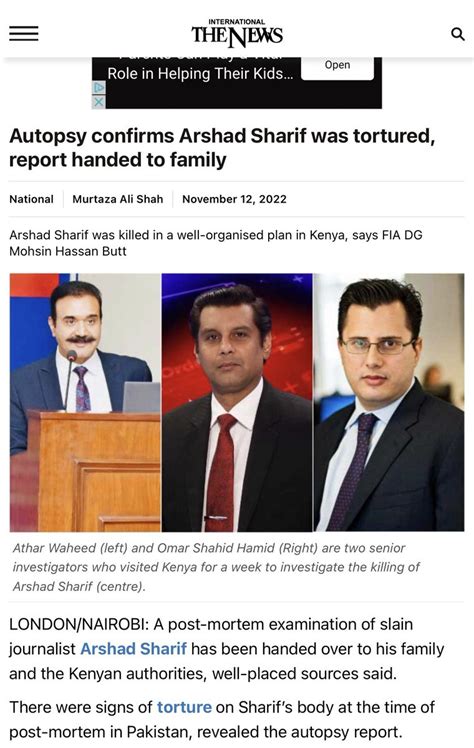
Task: Click the subheading quoting FIA DG
Action: (216, 243)
